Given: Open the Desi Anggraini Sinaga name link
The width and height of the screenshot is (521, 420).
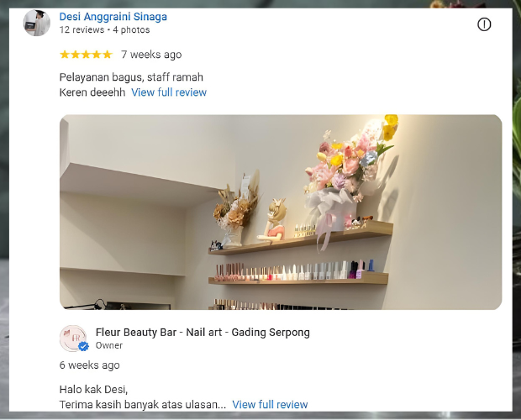Looking at the screenshot, I should (x=113, y=17).
